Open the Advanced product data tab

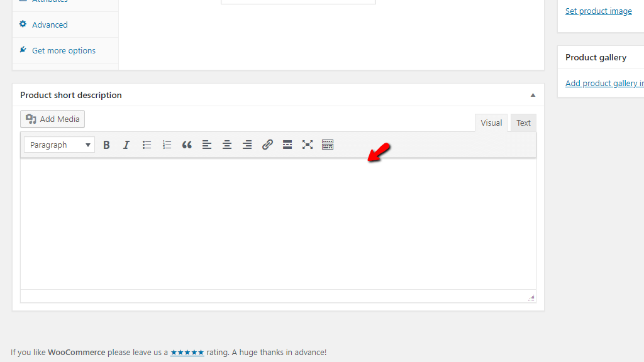click(65, 25)
